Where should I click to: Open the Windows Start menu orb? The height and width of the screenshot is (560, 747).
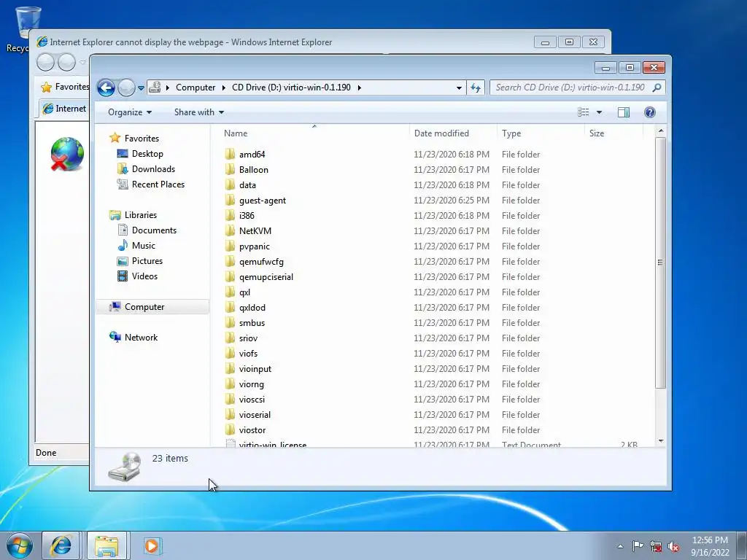coord(19,545)
